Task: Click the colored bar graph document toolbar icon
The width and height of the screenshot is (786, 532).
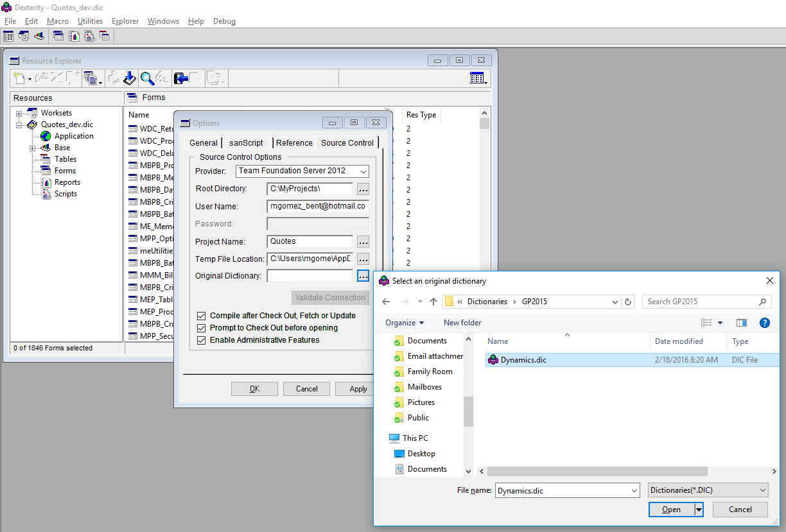Action: point(74,36)
